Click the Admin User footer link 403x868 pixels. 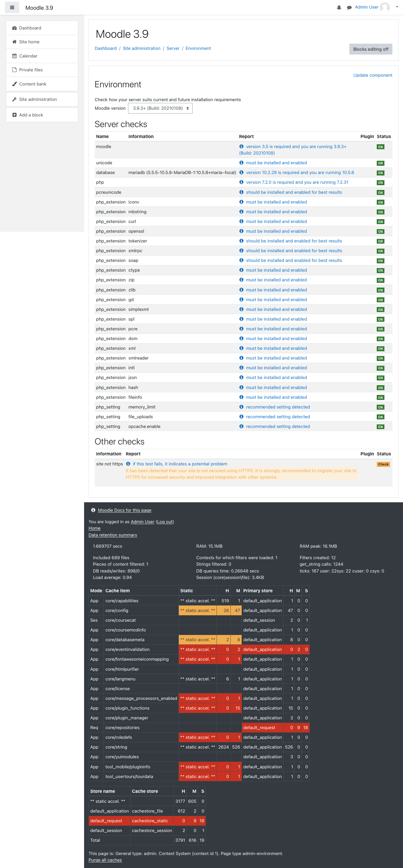point(142,522)
